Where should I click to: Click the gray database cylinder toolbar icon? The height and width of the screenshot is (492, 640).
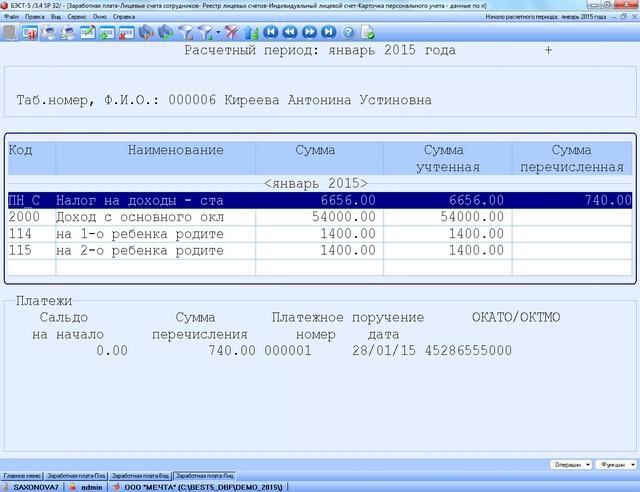pyautogui.click(x=10, y=32)
